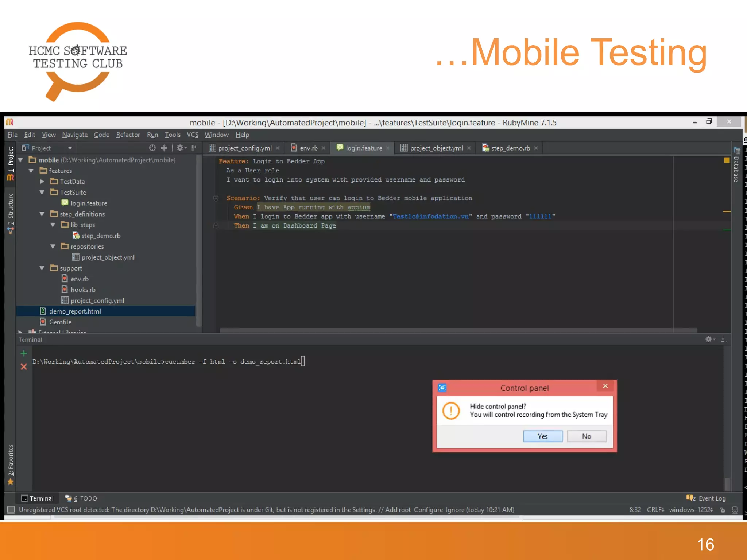This screenshot has width=747, height=560.
Task: Select hooks.rb in the project tree
Action: pyautogui.click(x=83, y=289)
